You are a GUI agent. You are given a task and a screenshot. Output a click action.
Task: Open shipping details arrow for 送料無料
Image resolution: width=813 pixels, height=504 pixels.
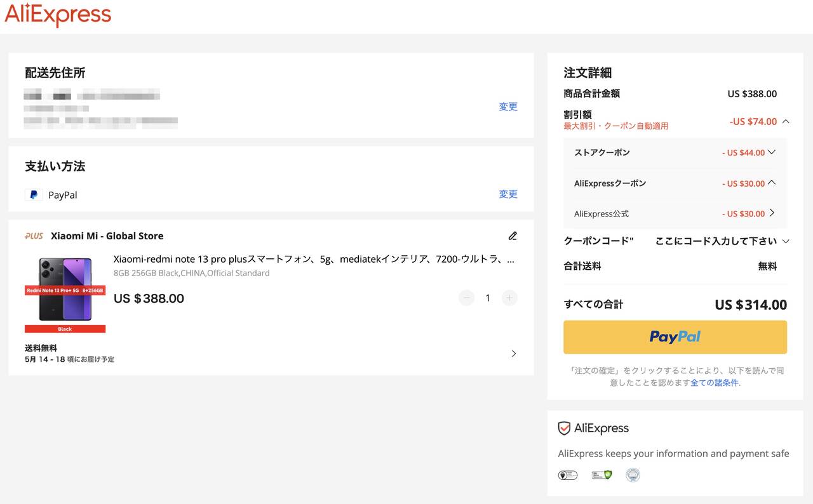coord(514,354)
